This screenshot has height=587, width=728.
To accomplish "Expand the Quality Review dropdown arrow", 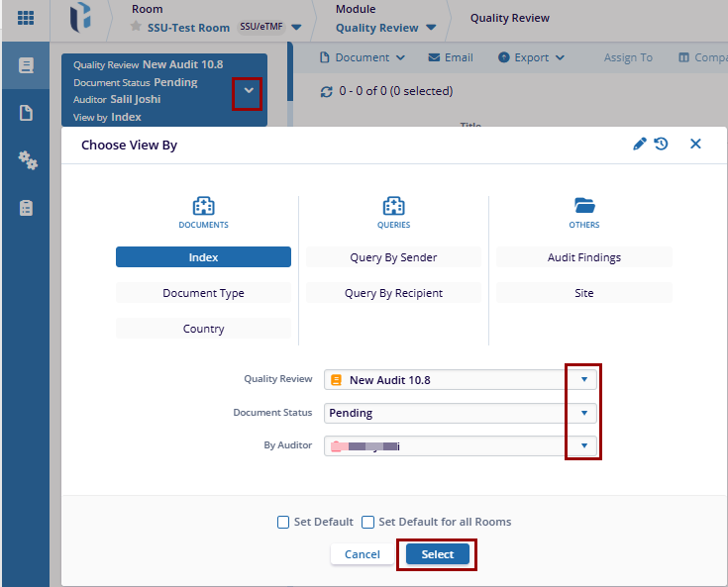I will point(583,380).
